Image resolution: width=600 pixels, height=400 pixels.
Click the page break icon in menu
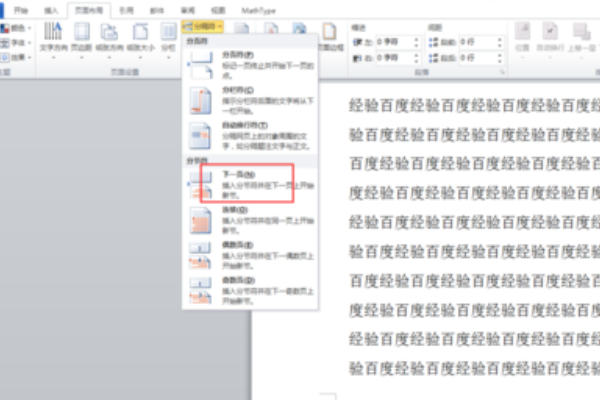point(201,65)
